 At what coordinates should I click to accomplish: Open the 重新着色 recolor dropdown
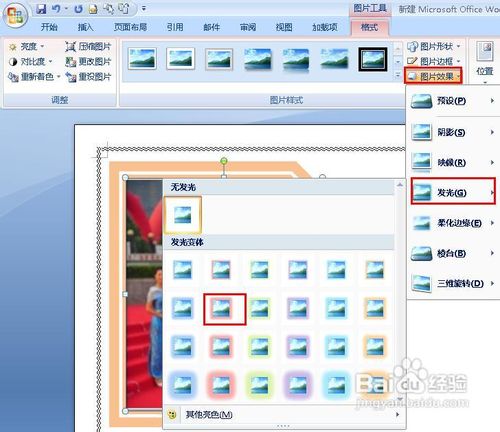coord(34,77)
